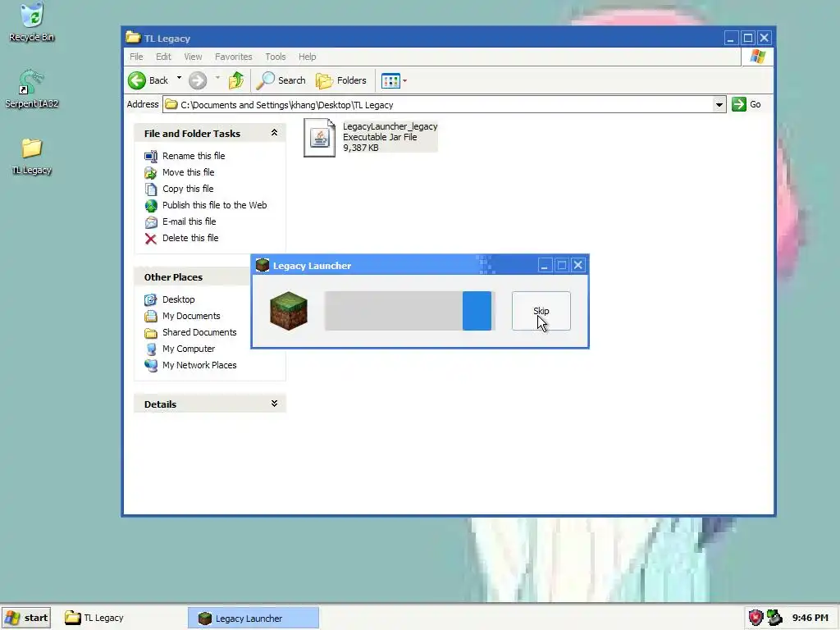
Task: Click the Start button
Action: pyautogui.click(x=25, y=618)
